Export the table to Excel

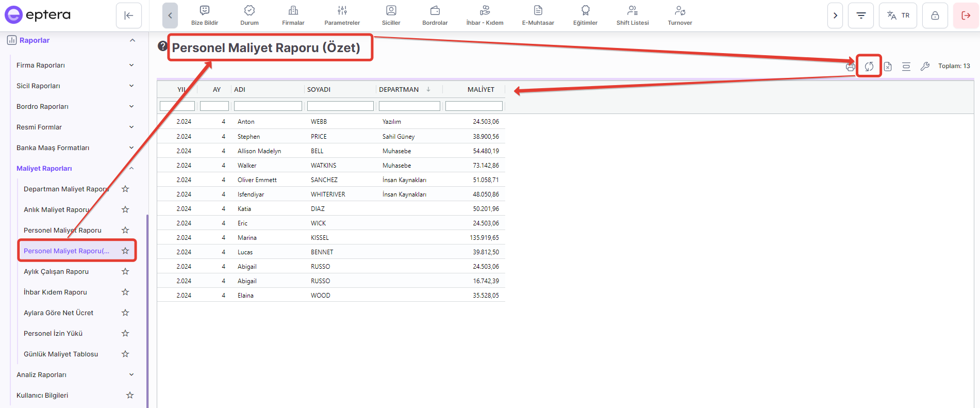pyautogui.click(x=888, y=67)
